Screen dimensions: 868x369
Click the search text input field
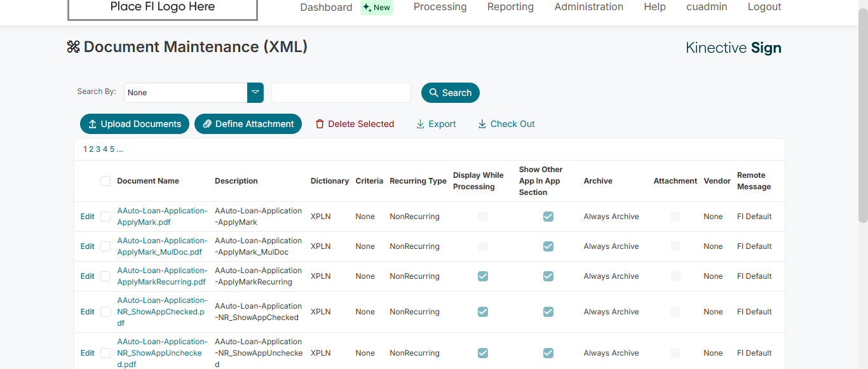[341, 93]
